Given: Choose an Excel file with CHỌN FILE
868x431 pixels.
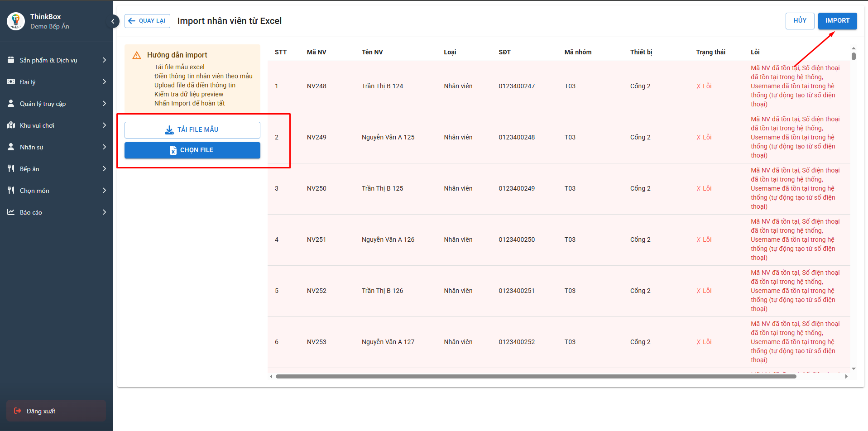Looking at the screenshot, I should 192,150.
